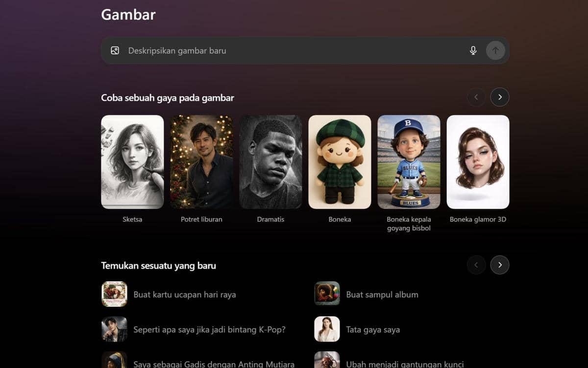588x368 pixels.
Task: Select the Sketsa image style
Action: pyautogui.click(x=132, y=162)
